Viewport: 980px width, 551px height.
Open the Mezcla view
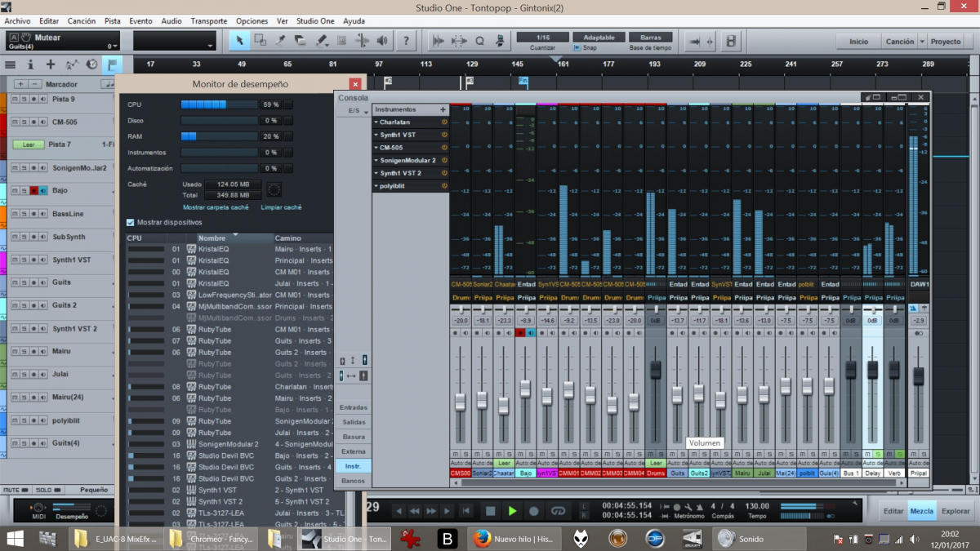921,511
